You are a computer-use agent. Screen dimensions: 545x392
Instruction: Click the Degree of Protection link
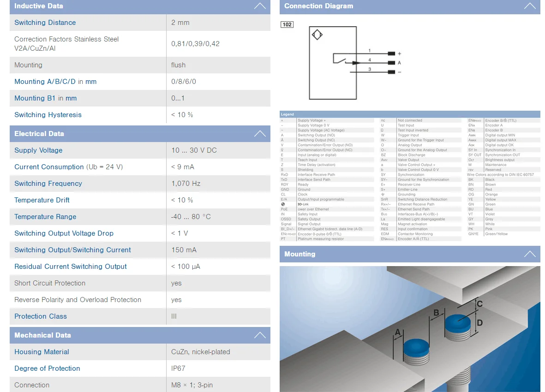tap(47, 368)
